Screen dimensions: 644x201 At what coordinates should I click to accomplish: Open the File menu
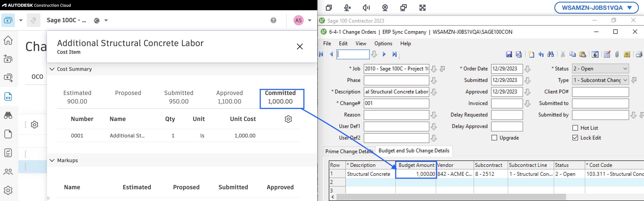click(x=327, y=43)
